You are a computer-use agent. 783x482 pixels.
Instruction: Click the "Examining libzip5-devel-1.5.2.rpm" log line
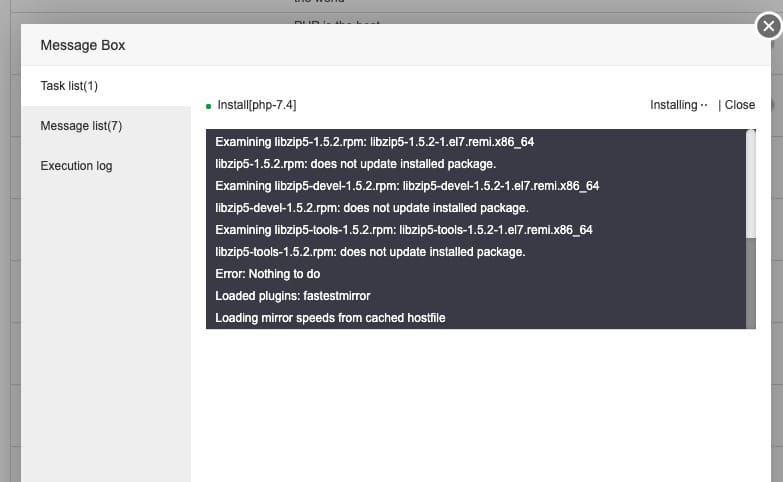[407, 186]
